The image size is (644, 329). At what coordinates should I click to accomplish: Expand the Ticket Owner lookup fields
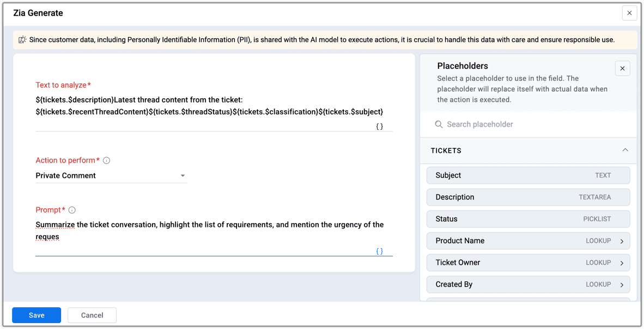click(622, 263)
